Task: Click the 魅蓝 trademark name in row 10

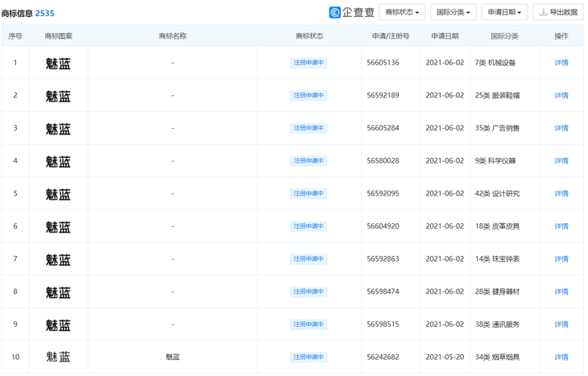Action: [x=172, y=357]
